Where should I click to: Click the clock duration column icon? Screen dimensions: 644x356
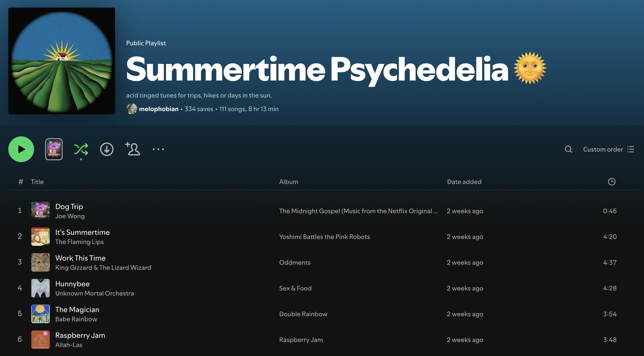[612, 182]
